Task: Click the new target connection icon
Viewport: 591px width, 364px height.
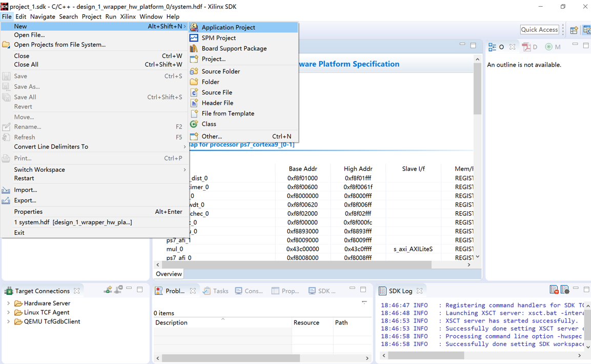Action: (108, 289)
